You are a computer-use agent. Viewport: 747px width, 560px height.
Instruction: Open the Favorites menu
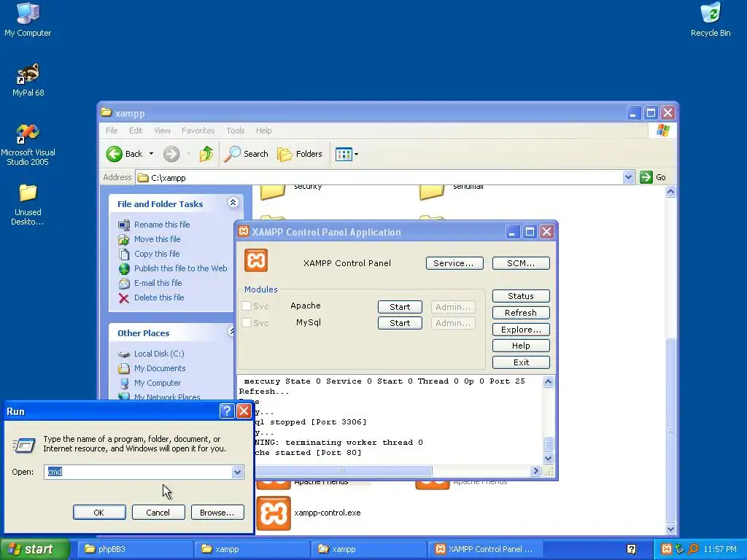pos(198,131)
